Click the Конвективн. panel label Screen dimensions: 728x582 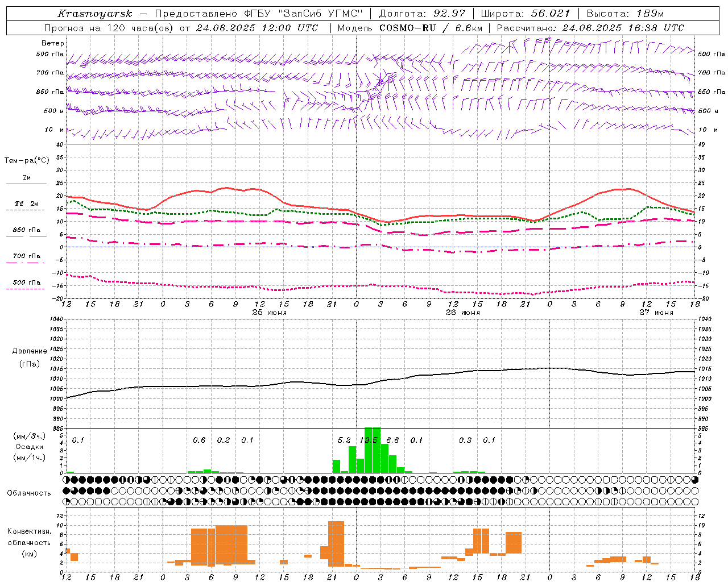click(x=30, y=531)
